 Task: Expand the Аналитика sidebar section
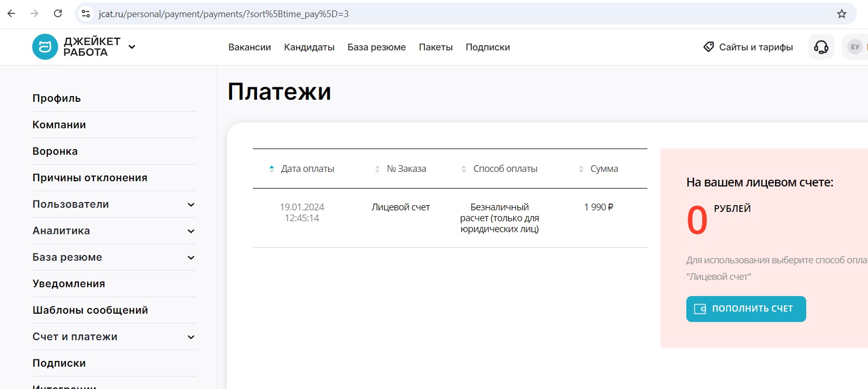tap(191, 231)
